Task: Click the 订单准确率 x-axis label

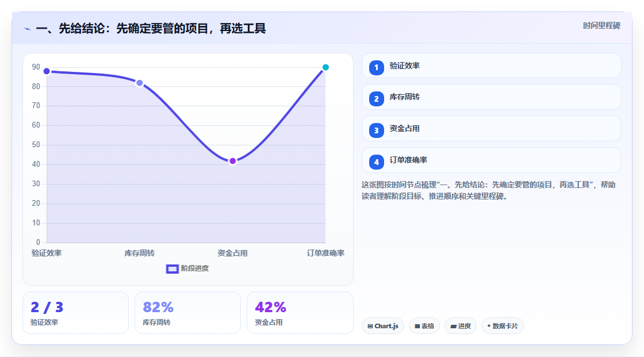Action: 325,253
